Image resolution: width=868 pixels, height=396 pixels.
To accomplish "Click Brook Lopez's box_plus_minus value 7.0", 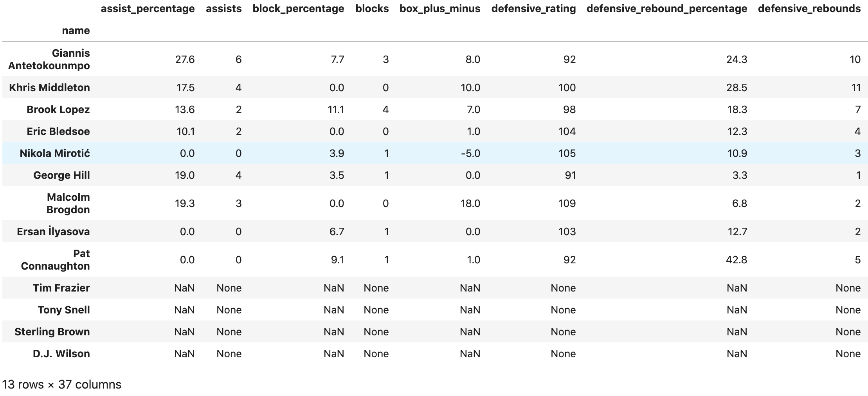I will tap(474, 110).
